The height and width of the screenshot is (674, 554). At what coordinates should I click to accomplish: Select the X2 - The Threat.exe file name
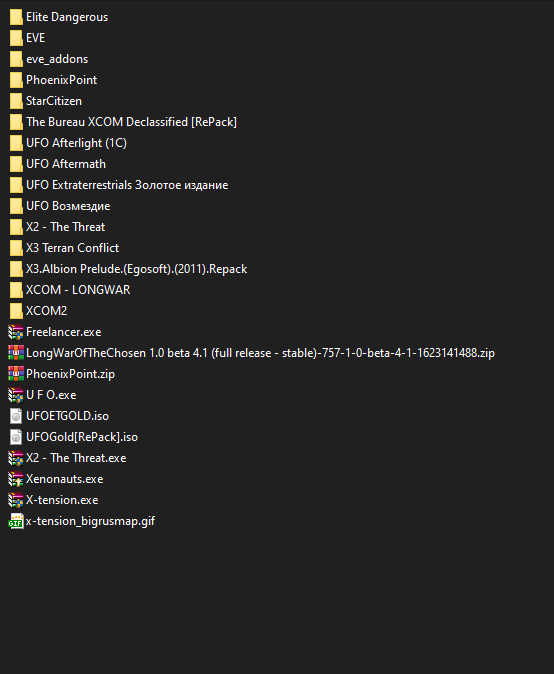(76, 458)
